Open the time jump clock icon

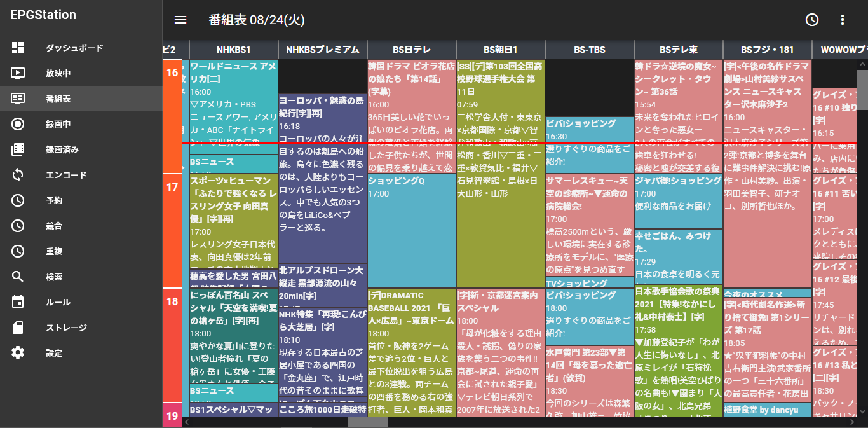point(812,20)
